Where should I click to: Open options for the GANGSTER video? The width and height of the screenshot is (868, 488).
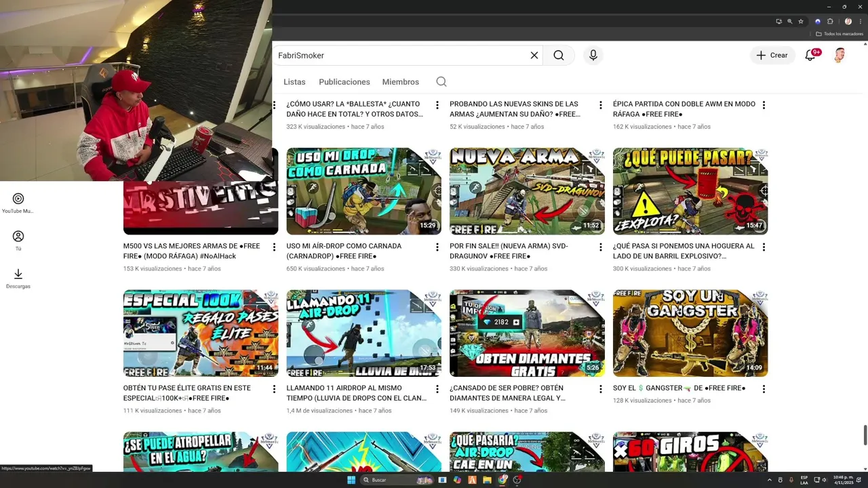tap(764, 389)
